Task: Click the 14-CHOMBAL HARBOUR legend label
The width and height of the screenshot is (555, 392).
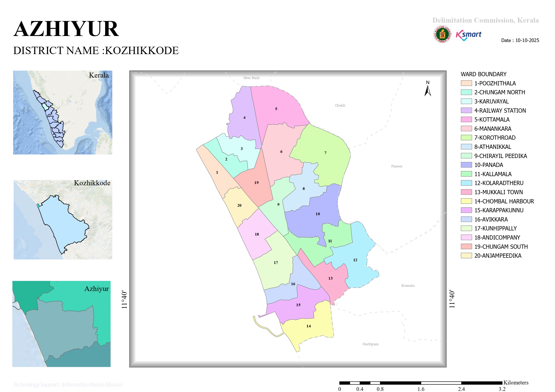Action: (504, 201)
